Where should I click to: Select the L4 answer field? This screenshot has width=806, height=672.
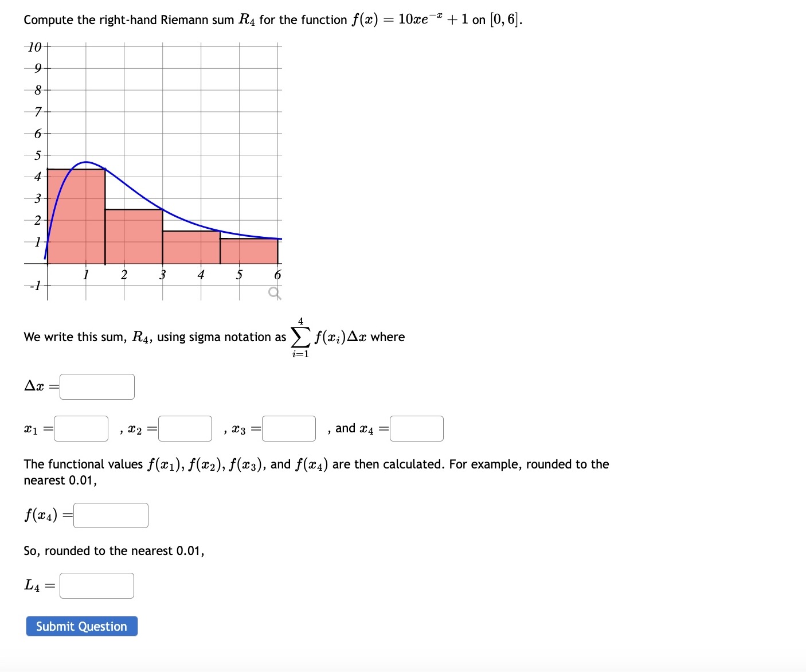pos(96,585)
